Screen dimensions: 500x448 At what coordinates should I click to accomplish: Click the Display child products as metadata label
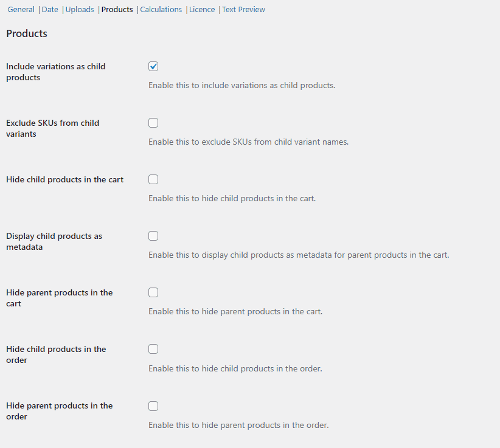[54, 241]
